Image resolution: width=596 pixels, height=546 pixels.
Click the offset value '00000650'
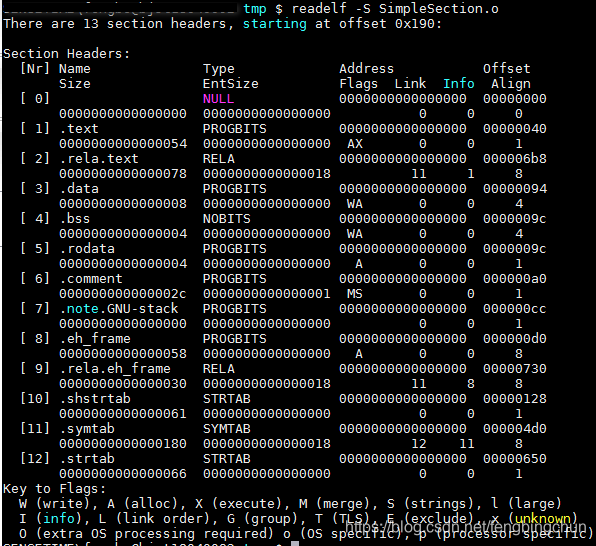click(515, 459)
